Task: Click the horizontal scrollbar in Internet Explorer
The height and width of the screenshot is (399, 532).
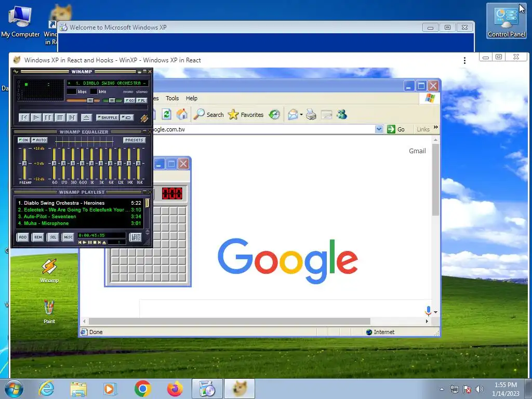Action: pyautogui.click(x=230, y=321)
